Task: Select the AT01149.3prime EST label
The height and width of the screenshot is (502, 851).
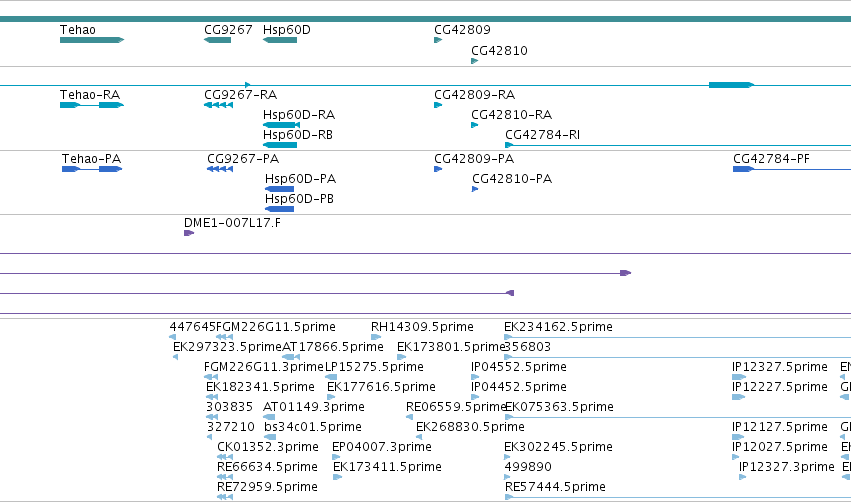Action: 314,408
